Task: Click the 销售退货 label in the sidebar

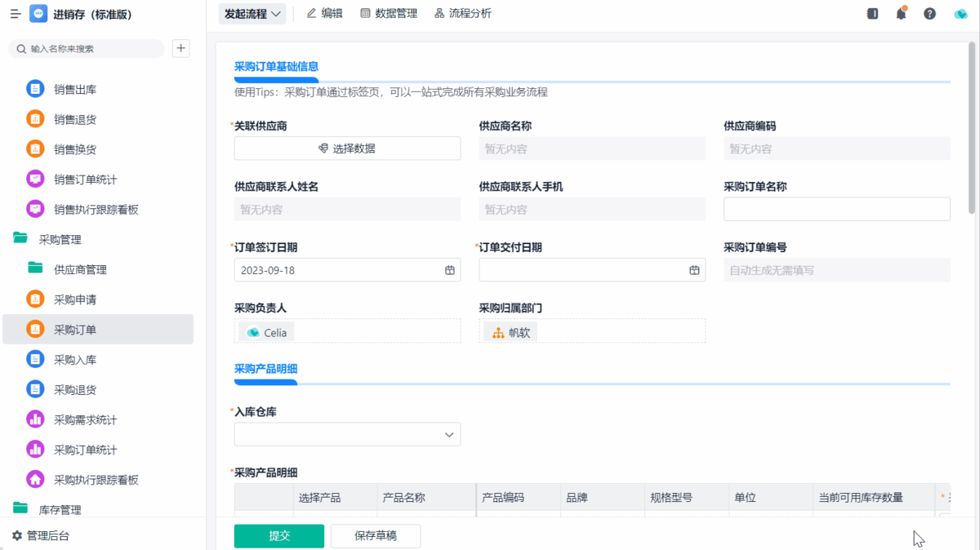Action: click(x=75, y=119)
